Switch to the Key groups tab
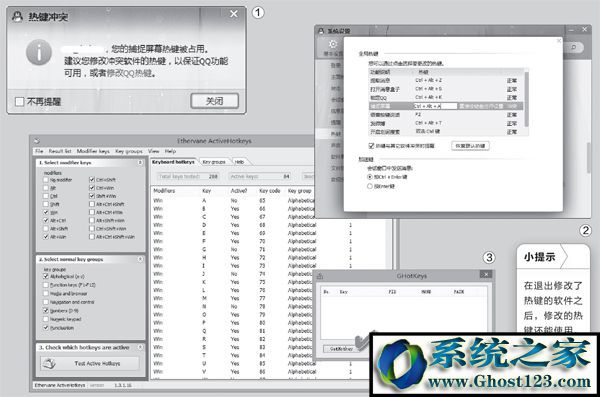Viewport: 600px width, 397px height. (x=214, y=162)
